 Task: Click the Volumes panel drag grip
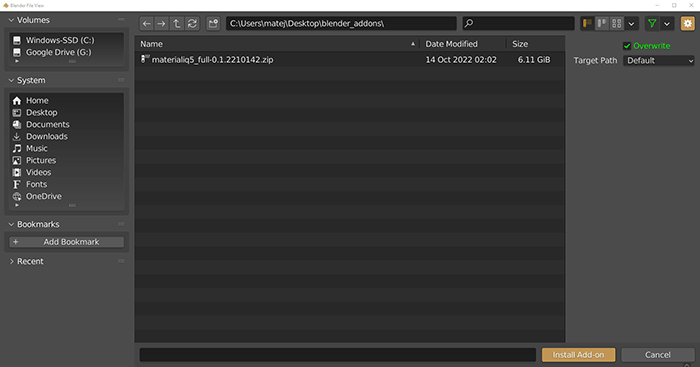click(x=121, y=20)
